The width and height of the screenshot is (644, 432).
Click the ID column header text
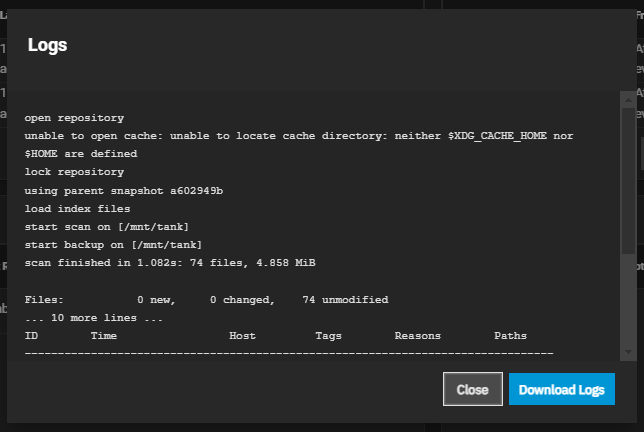pos(31,335)
